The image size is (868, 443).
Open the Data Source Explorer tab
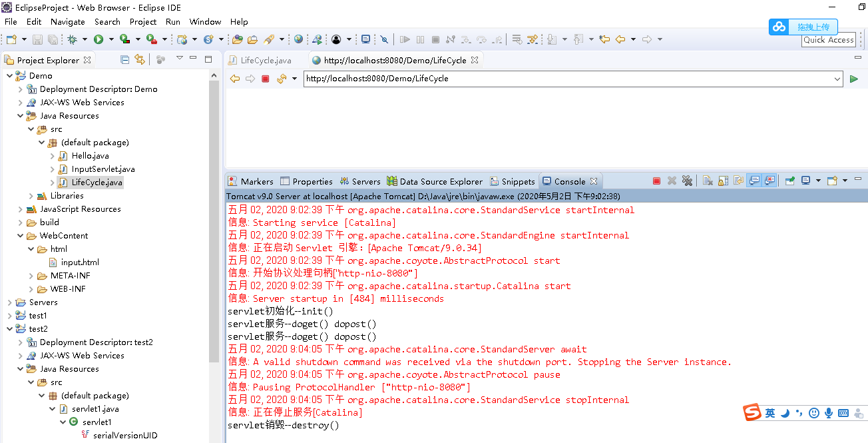point(435,181)
